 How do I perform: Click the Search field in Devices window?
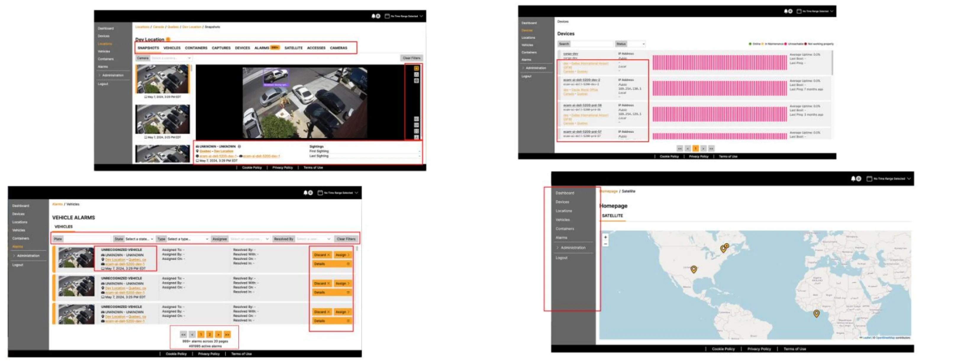pyautogui.click(x=592, y=44)
